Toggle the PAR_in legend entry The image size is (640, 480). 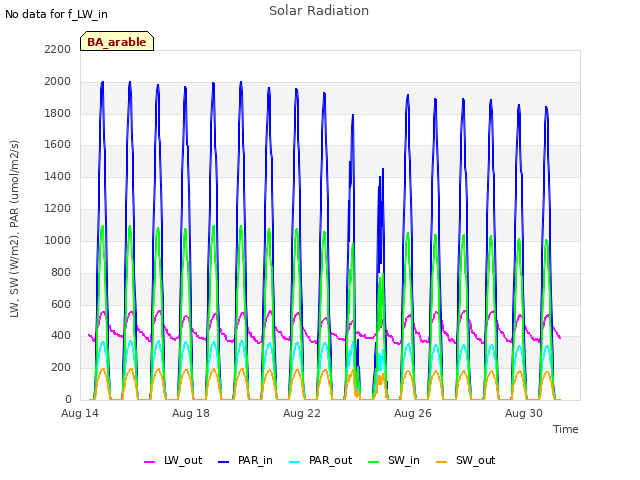[245, 461]
